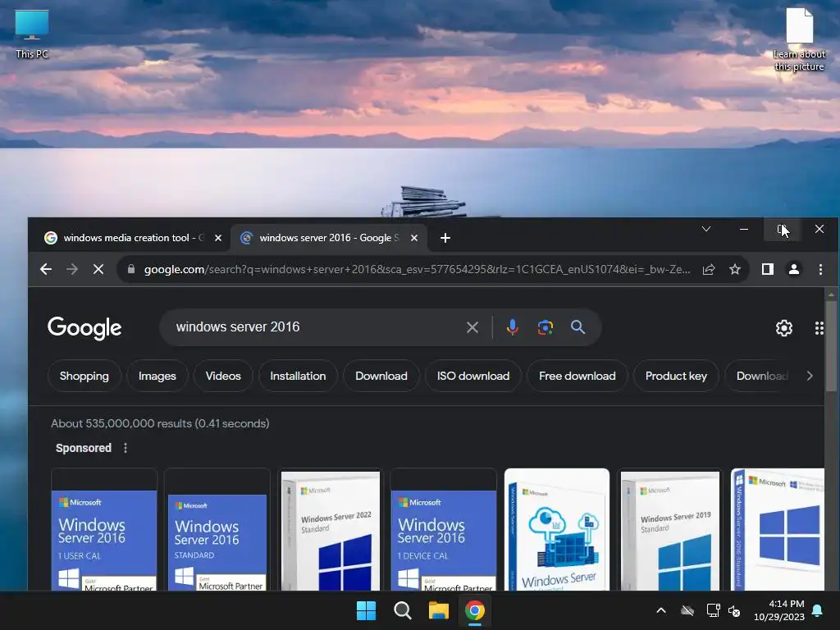Click the Chrome icon on the taskbar
Viewport: 840px width, 630px height.
pos(475,610)
